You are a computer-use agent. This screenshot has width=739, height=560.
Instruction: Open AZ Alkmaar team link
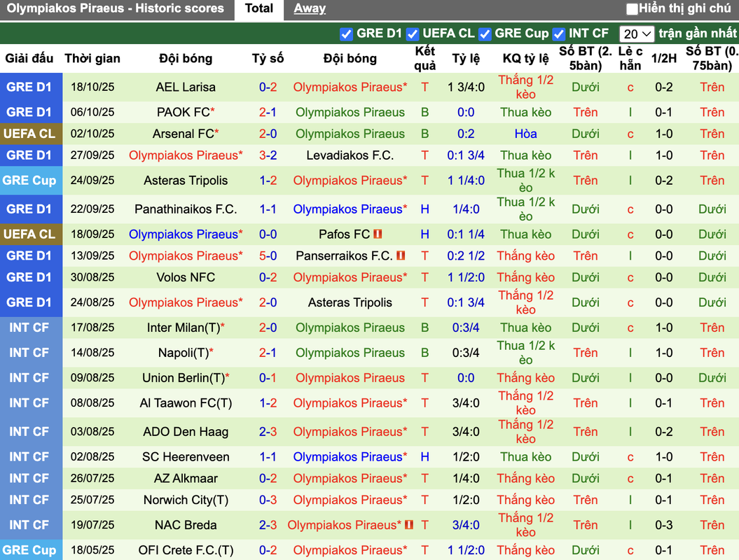click(x=186, y=479)
